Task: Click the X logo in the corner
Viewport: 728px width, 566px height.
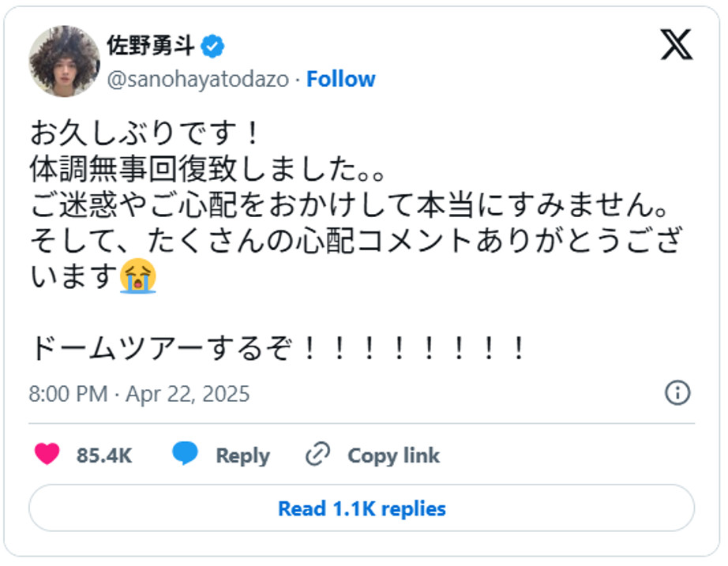Action: point(676,44)
